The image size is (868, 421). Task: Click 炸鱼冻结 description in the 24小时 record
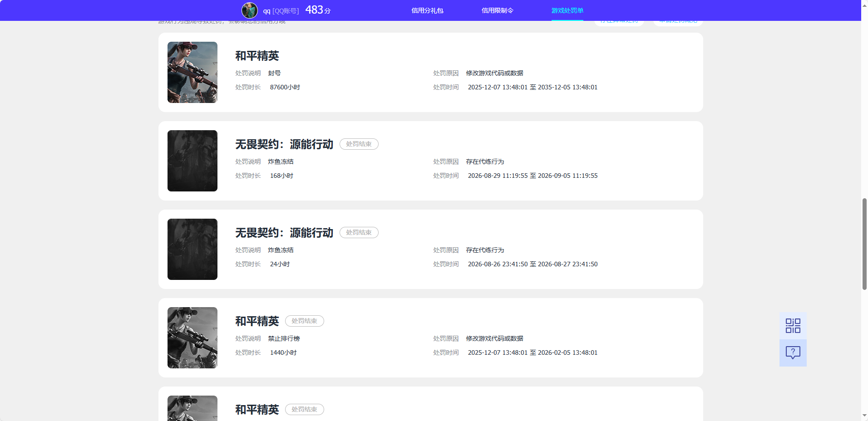pos(281,250)
